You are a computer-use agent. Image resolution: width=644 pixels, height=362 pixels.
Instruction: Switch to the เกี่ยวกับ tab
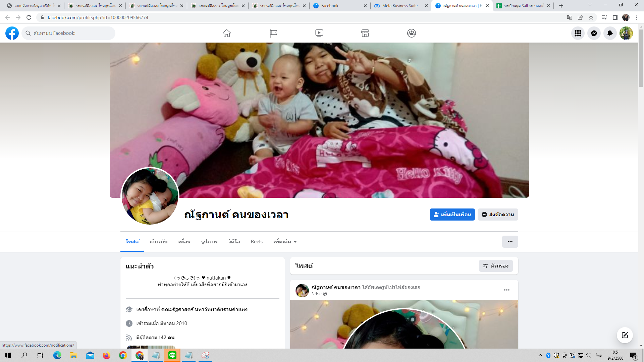click(x=158, y=242)
